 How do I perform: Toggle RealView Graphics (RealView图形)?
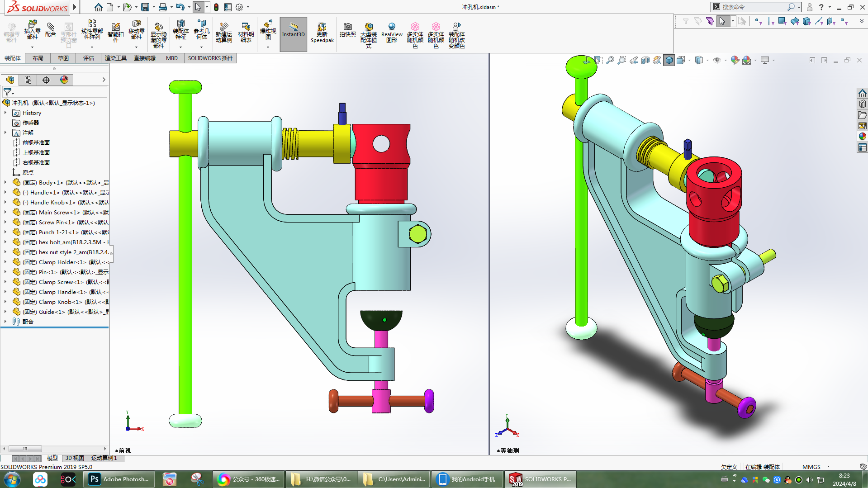(x=392, y=33)
